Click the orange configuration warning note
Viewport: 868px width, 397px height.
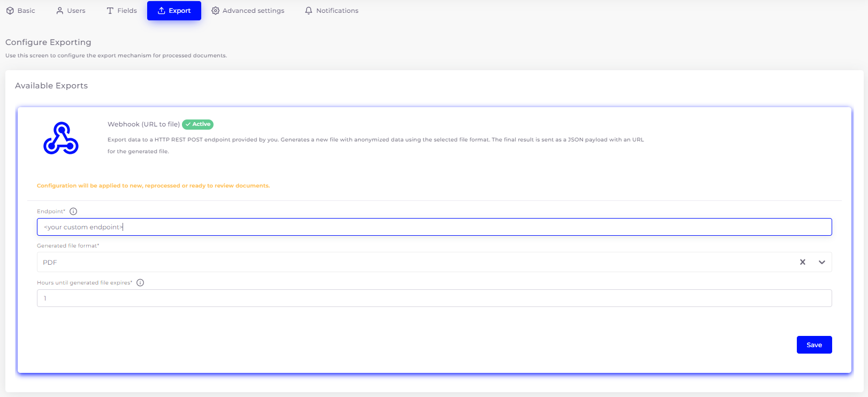pyautogui.click(x=153, y=186)
